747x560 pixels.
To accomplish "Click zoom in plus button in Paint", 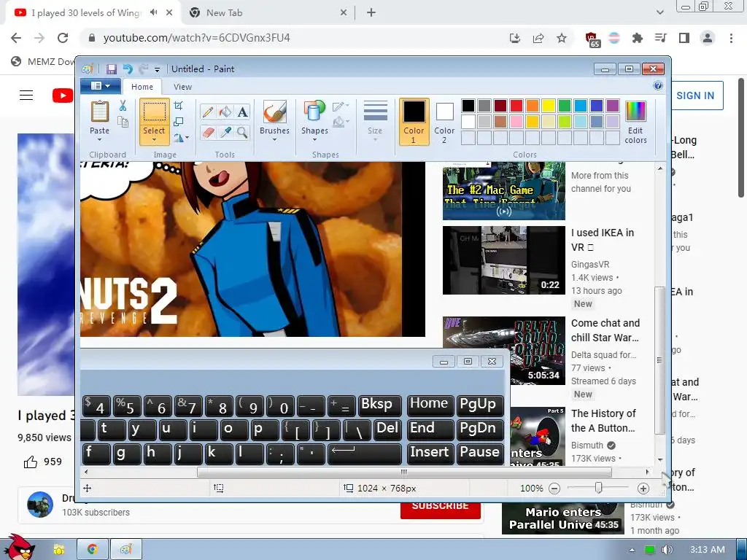I will (x=643, y=488).
